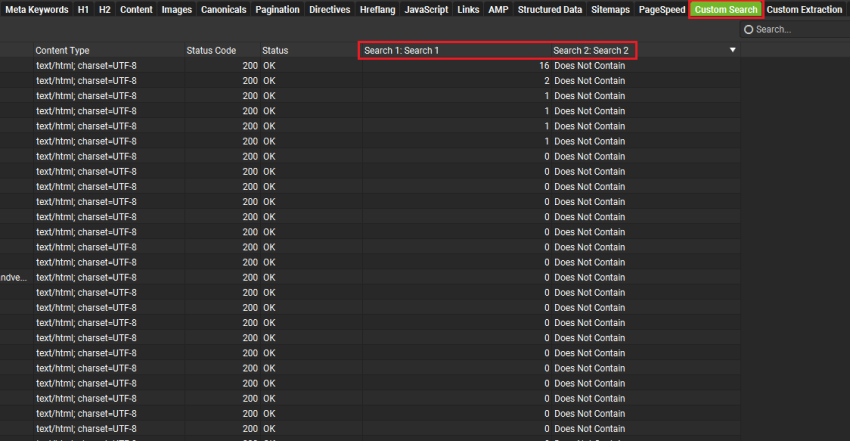Sort by Status Code column header

(x=222, y=50)
